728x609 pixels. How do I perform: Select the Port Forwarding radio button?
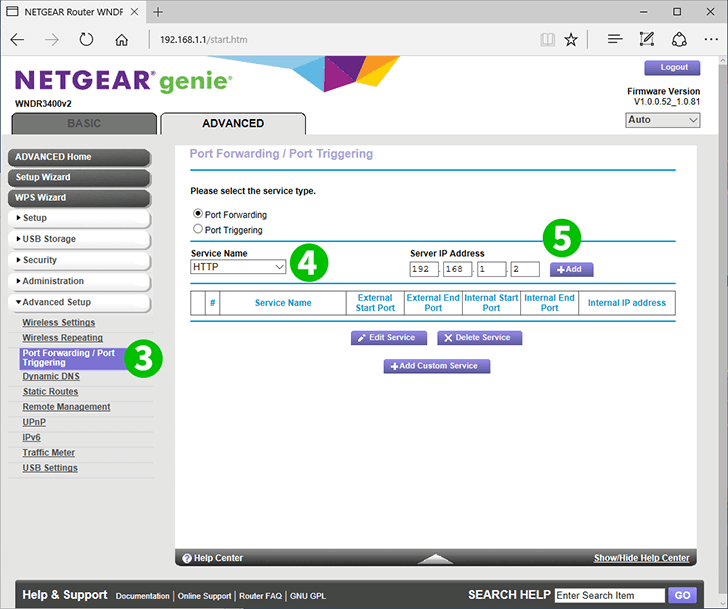coord(198,214)
